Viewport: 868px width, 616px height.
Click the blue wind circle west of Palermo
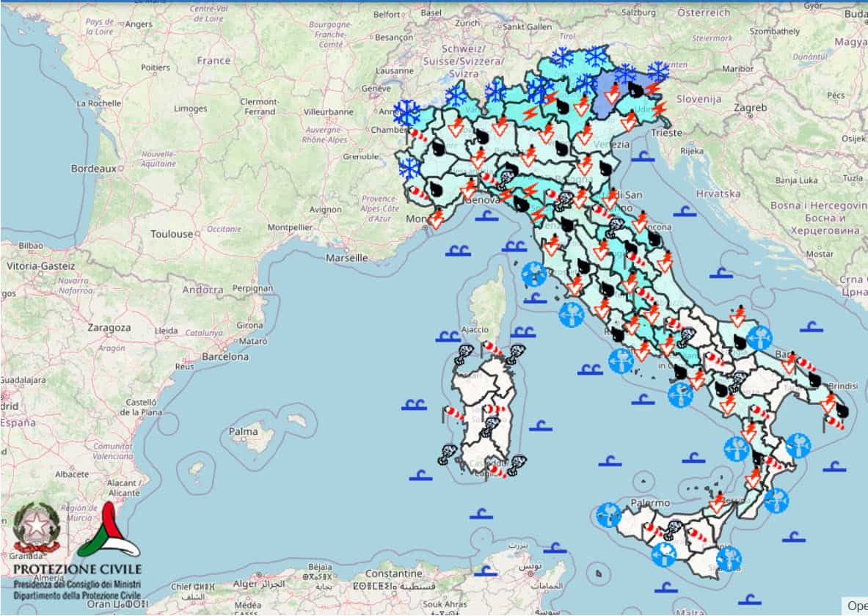[609, 515]
